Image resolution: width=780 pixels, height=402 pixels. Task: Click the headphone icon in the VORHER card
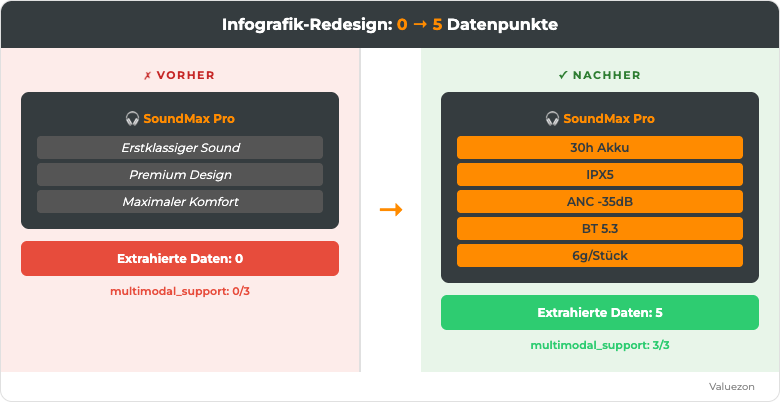coord(132,119)
